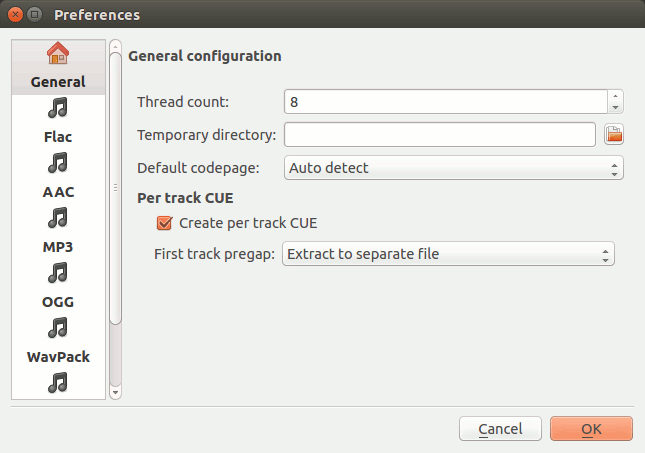
Task: Click the Thread count input field
Action: [x=445, y=101]
